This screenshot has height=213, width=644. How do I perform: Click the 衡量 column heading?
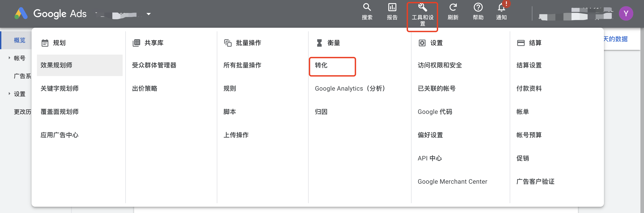pyautogui.click(x=334, y=43)
